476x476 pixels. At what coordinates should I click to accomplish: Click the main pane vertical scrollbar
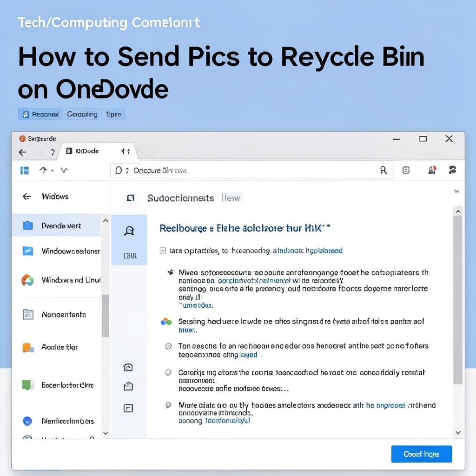point(458,300)
